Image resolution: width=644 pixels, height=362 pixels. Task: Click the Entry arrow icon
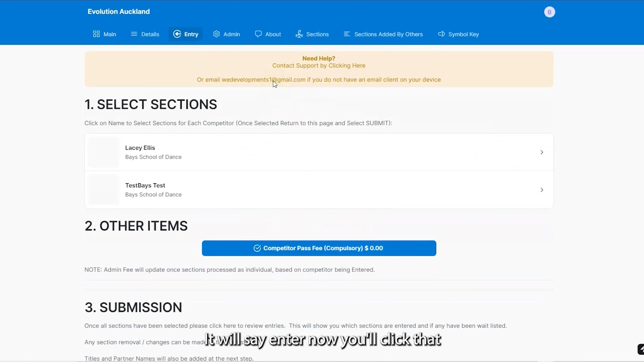(x=177, y=34)
